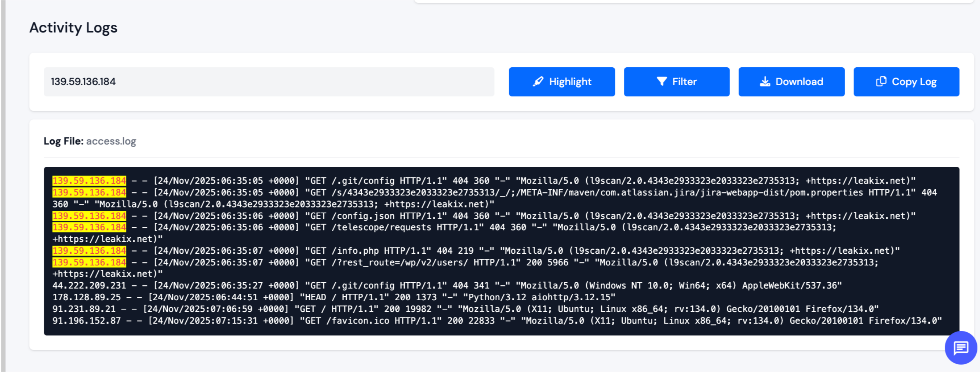This screenshot has height=372, width=980.
Task: Click highlighted IP on /.git/config line
Action: tap(89, 181)
